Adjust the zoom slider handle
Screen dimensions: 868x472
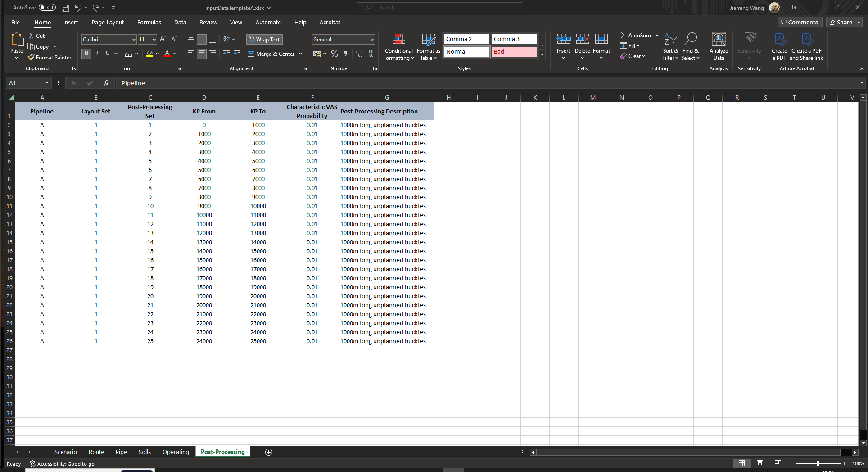818,463
